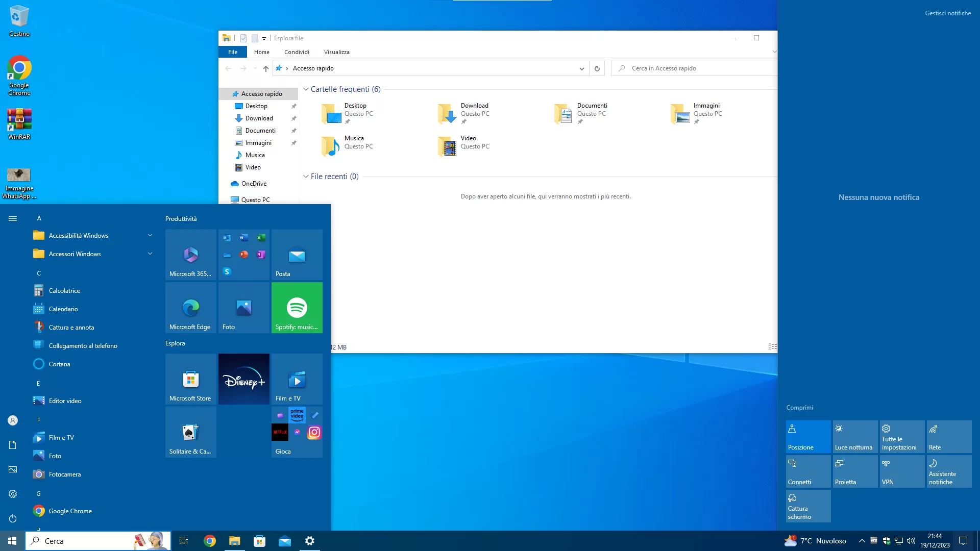Open the Spotify tile in Start menu
Viewport: 980px width, 551px height.
pos(297,308)
